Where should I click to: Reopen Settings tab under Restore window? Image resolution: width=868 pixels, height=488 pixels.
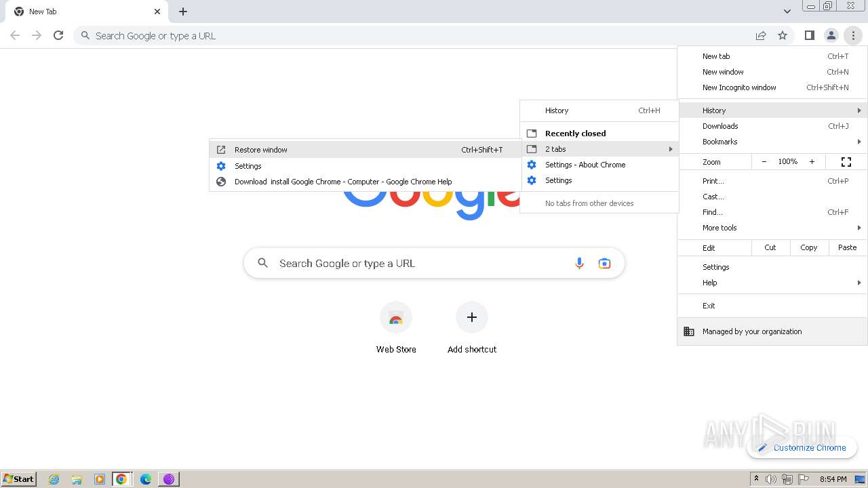coord(365,166)
